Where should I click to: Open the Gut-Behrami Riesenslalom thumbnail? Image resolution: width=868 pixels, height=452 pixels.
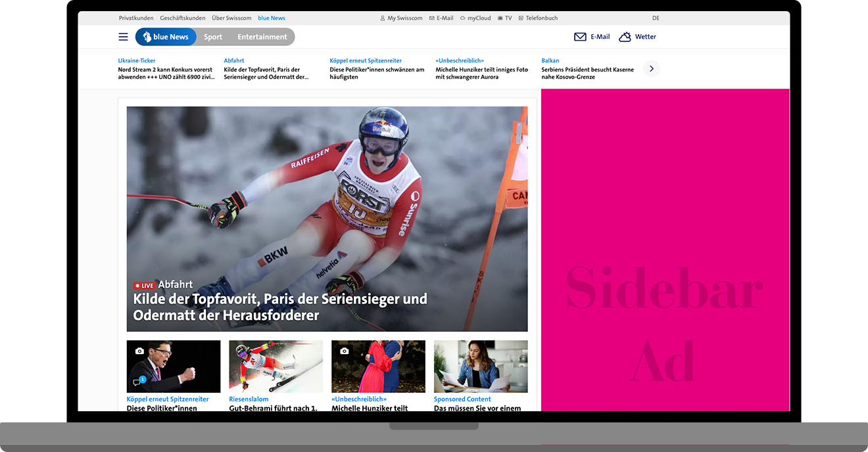click(276, 366)
